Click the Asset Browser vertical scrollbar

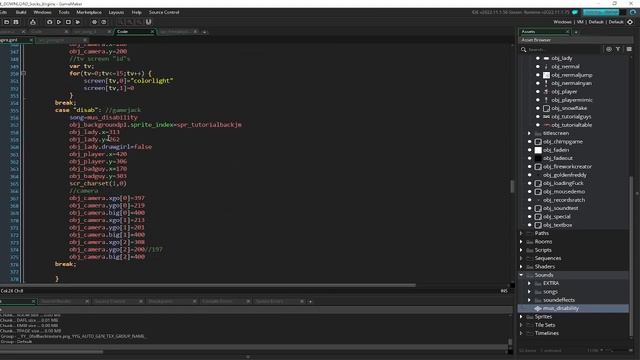pos(631,255)
